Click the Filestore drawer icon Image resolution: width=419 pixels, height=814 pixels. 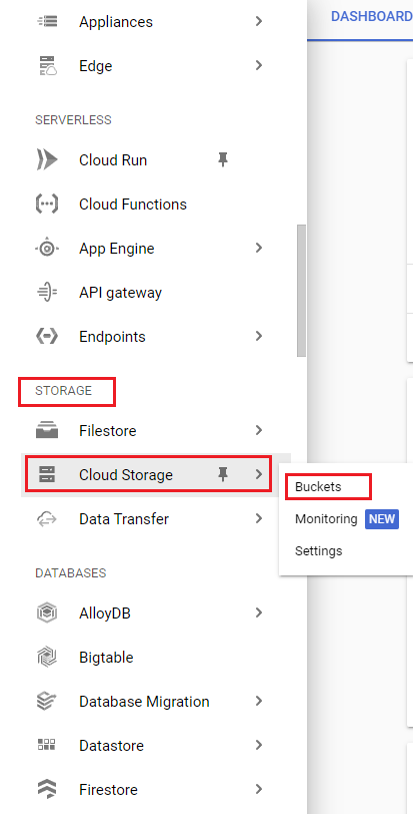point(47,430)
